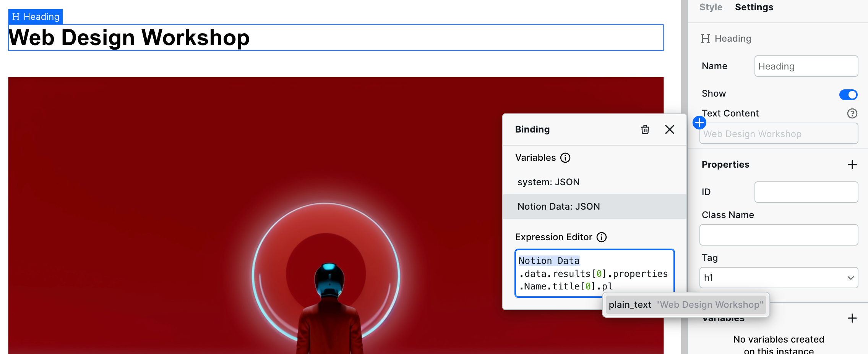Click the Expression Editor info icon

602,237
